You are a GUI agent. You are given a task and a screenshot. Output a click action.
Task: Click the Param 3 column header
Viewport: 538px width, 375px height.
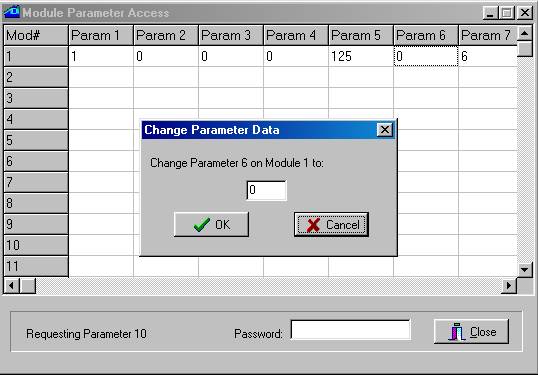coord(231,35)
